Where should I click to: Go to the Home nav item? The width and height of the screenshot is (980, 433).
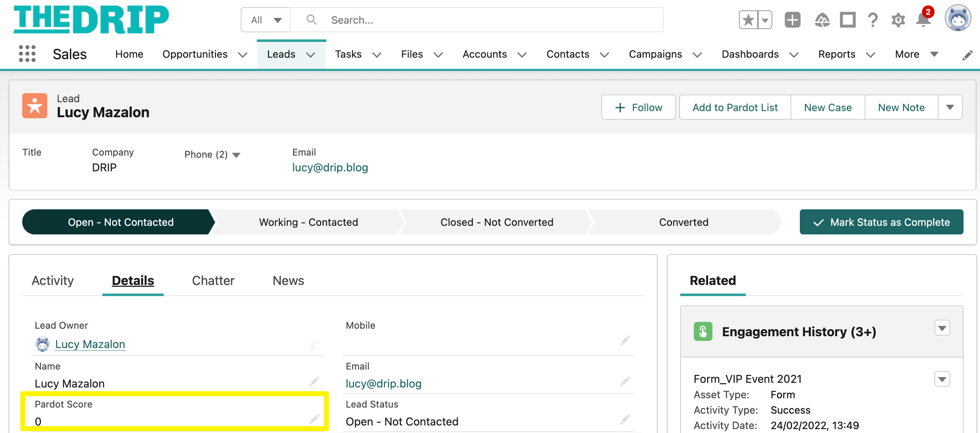pos(129,54)
